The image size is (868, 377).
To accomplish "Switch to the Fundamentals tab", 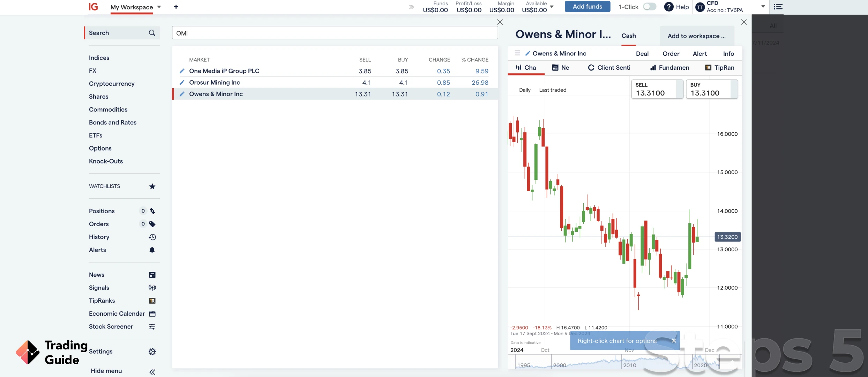I will click(x=669, y=68).
